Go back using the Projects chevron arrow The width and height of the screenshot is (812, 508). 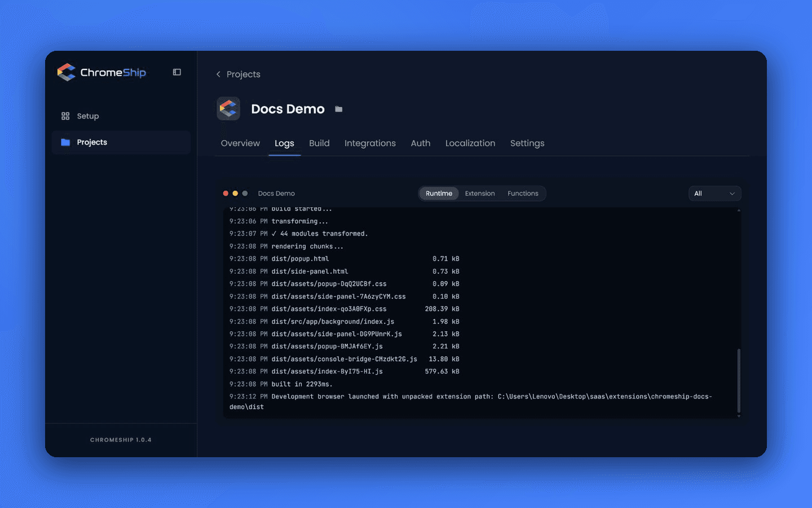[219, 75]
